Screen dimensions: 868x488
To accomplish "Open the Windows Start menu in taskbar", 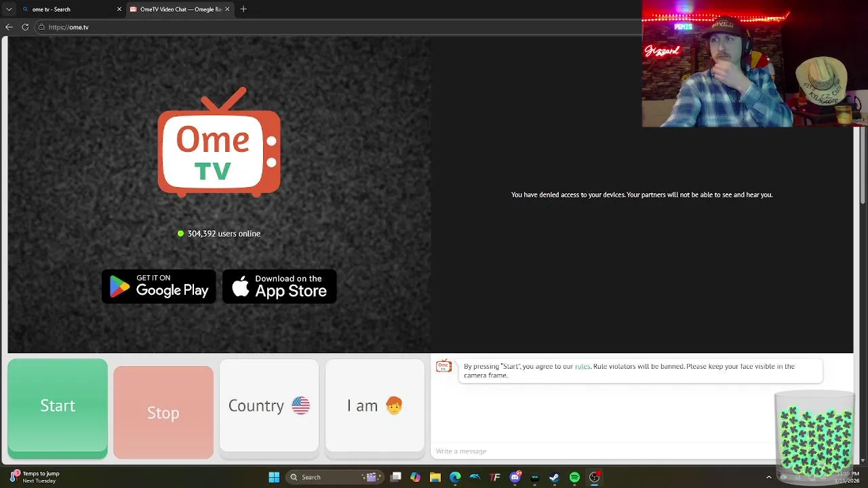I will 274,477.
